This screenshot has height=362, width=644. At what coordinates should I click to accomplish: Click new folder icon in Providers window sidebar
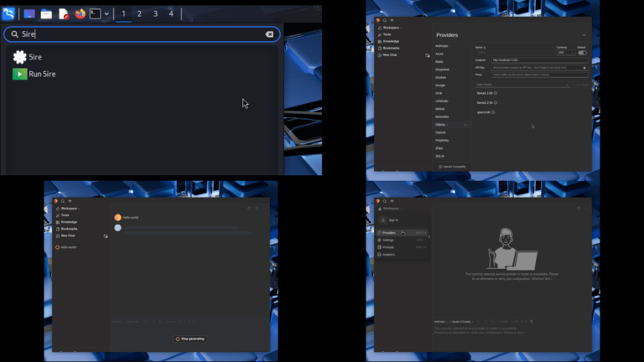428,55
